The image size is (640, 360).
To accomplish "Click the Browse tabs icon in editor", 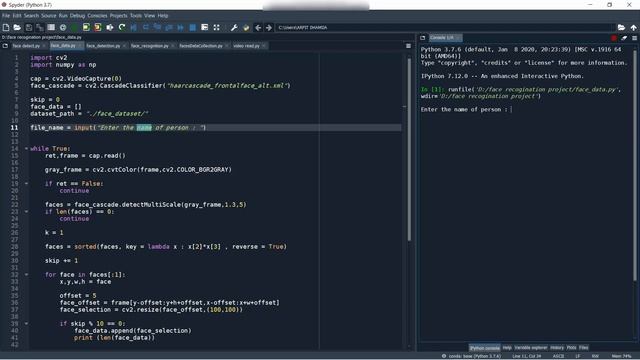I will [5, 46].
